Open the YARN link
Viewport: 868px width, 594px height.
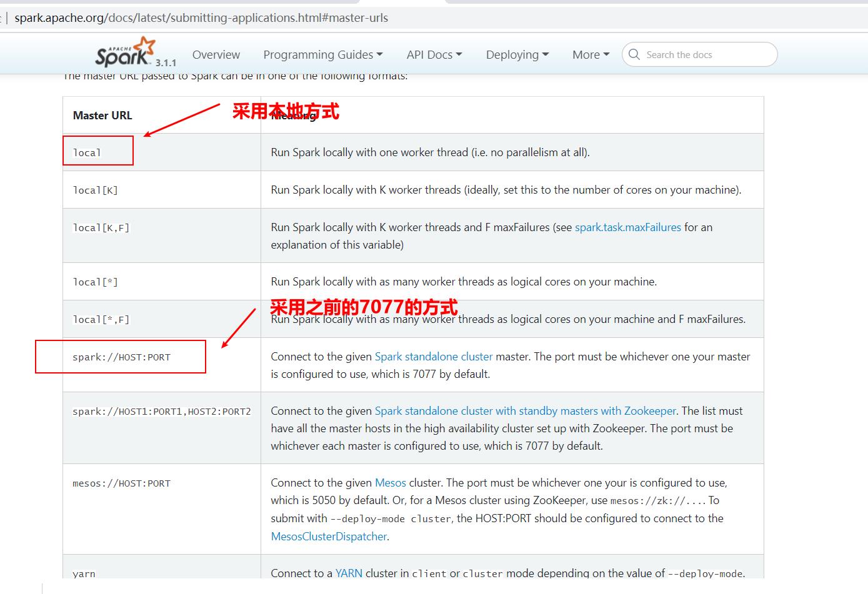[x=349, y=573]
